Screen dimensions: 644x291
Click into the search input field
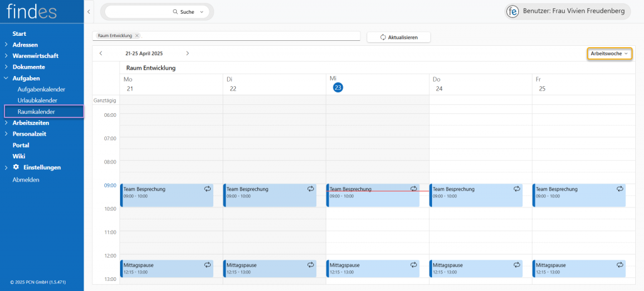tap(138, 12)
